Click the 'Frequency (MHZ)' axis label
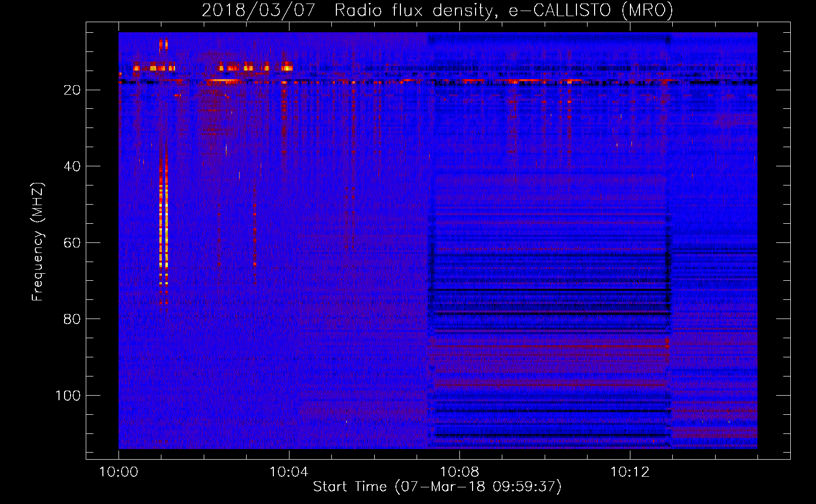The height and width of the screenshot is (504, 816). 37,241
